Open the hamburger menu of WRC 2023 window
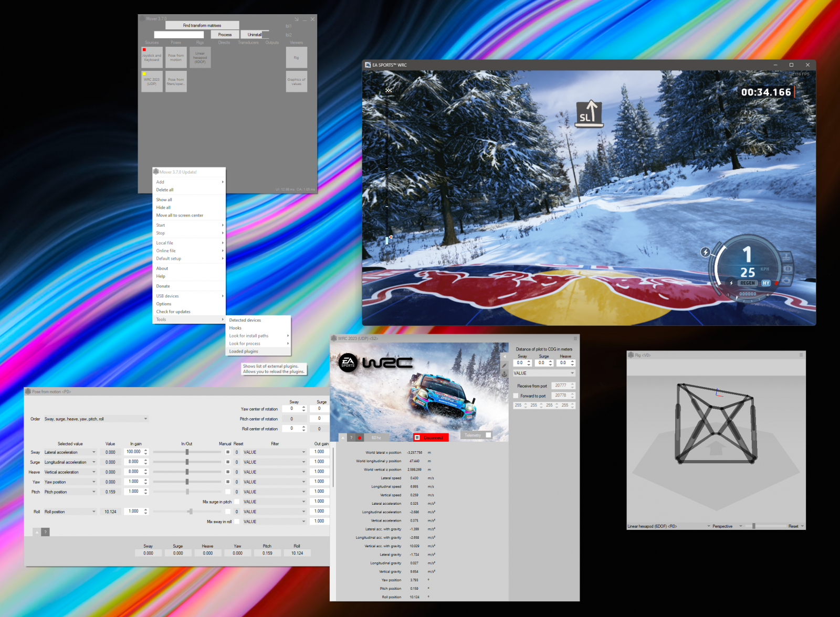The width and height of the screenshot is (840, 617). [575, 338]
